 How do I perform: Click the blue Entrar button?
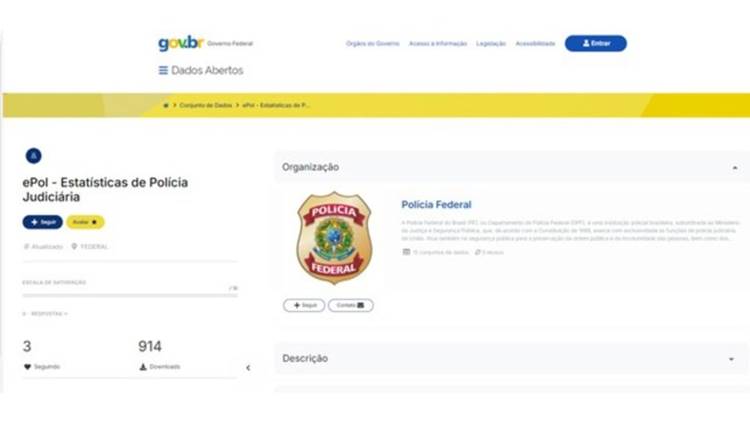[x=596, y=44]
